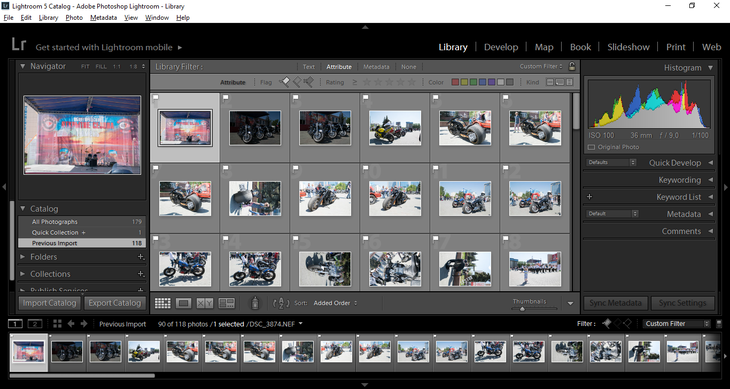The height and width of the screenshot is (389, 730).
Task: Filter kind by virtual copies icon
Action: 560,82
